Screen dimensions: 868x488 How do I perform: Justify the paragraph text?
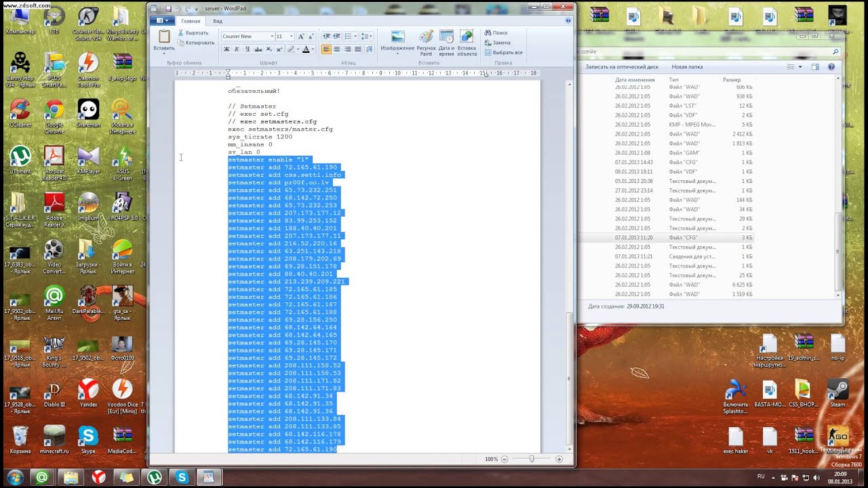click(359, 49)
